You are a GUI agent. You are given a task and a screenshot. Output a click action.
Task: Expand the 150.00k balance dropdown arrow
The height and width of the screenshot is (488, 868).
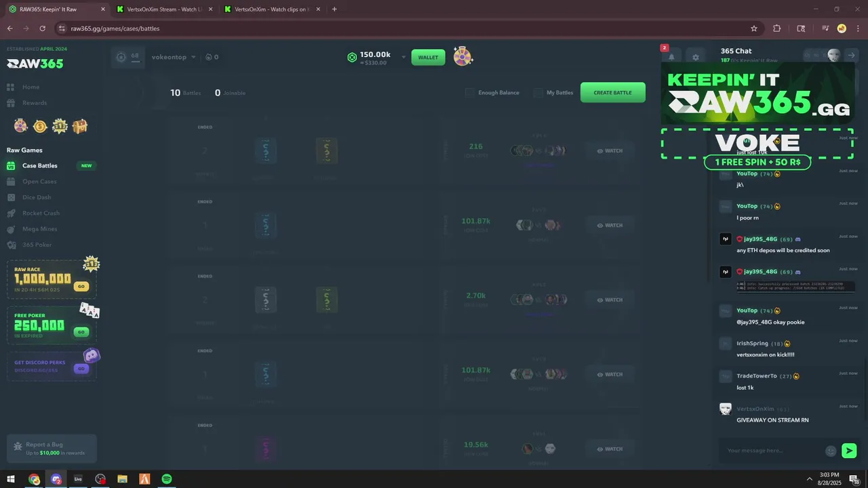coord(403,57)
